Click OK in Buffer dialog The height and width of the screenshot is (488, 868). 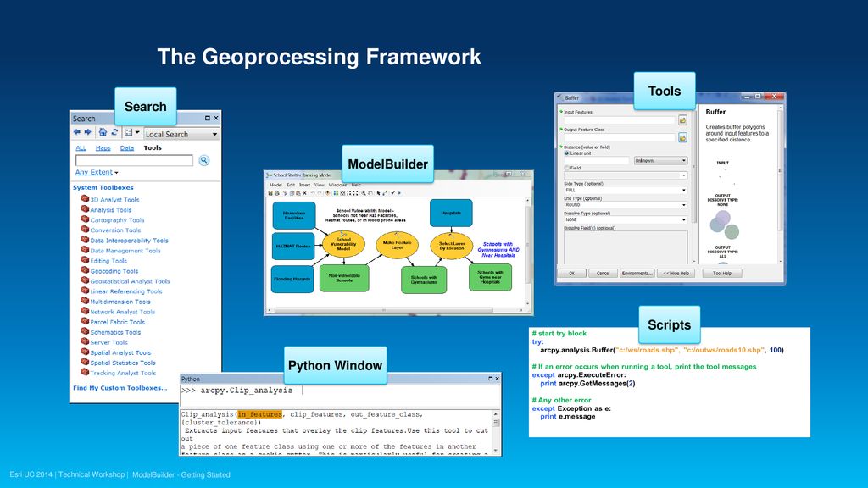[x=572, y=274]
